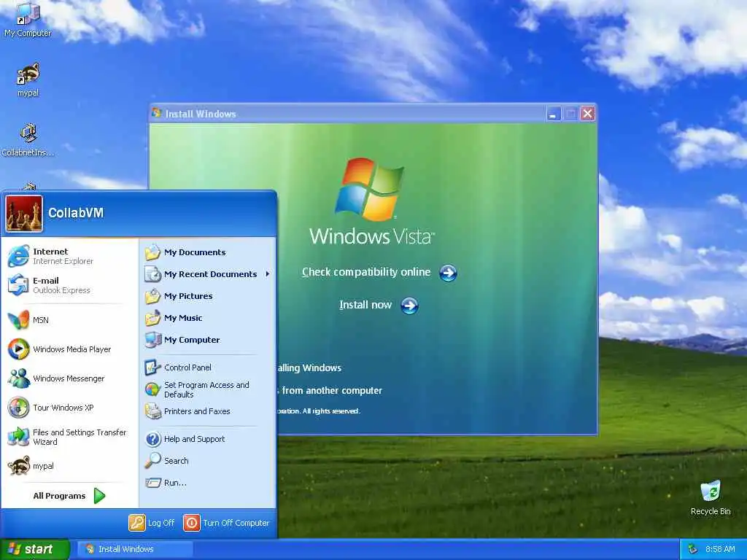Click Turn Off Computer button
The image size is (747, 560).
point(226,522)
